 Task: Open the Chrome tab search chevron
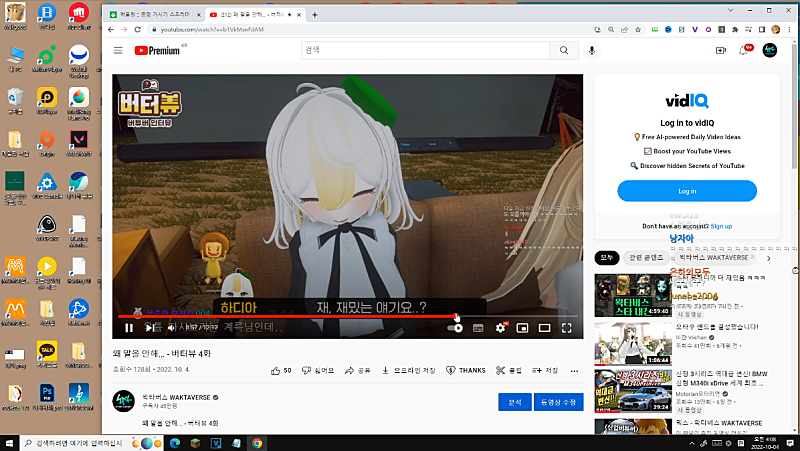pos(731,10)
